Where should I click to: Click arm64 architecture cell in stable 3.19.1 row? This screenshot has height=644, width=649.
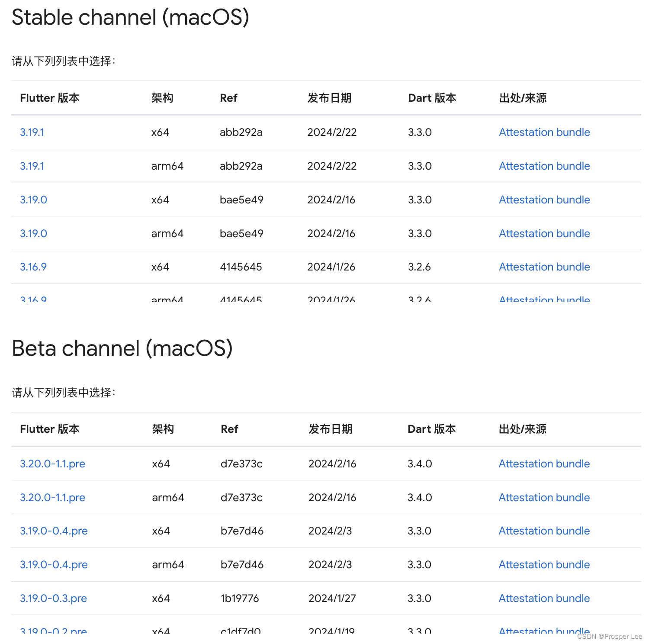[x=167, y=166]
